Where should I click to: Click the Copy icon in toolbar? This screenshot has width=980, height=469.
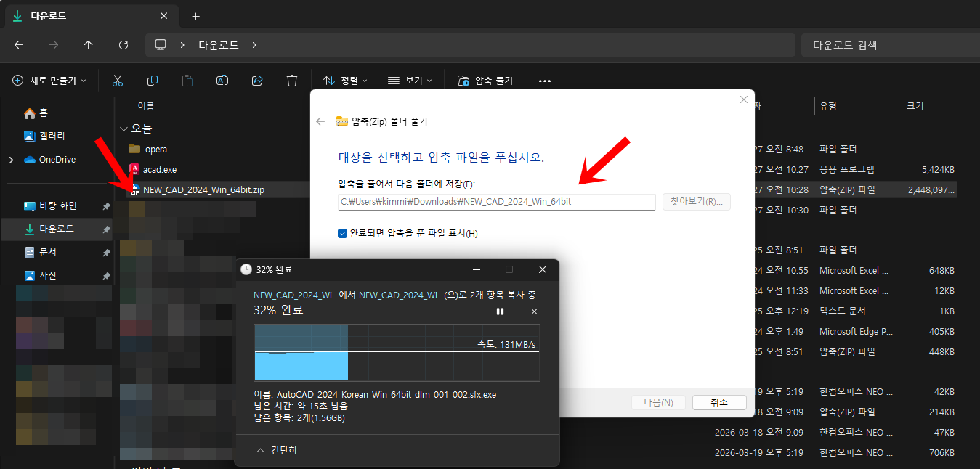pyautogui.click(x=153, y=81)
